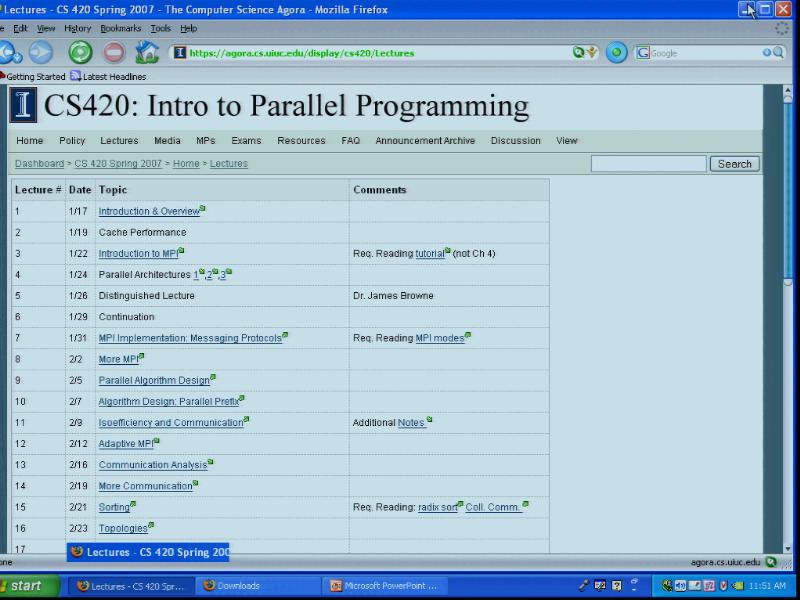800x600 pixels.
Task: Click the wiki search text field
Action: tap(648, 164)
